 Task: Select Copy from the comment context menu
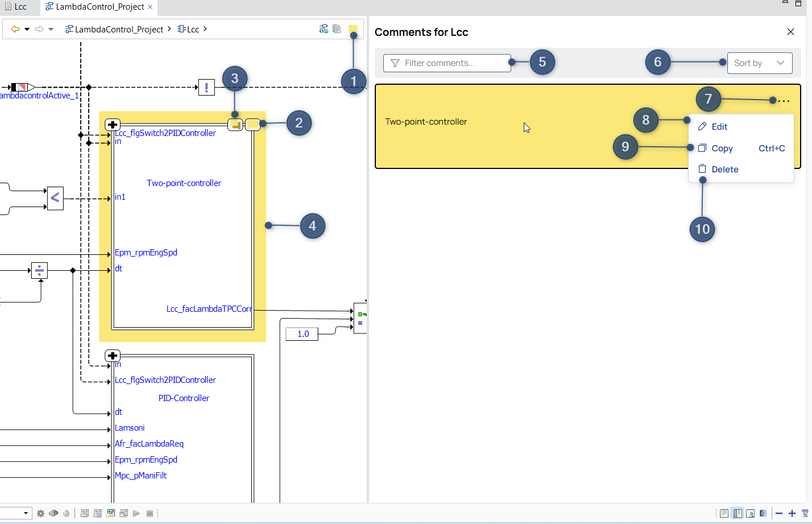(722, 148)
